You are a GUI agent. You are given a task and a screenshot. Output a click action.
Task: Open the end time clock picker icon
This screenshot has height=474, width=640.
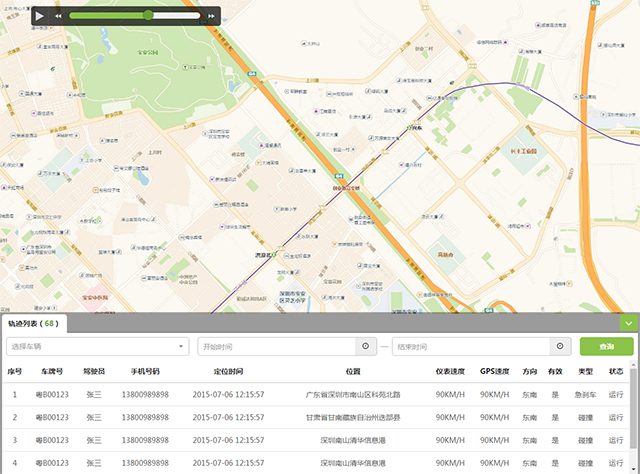[x=560, y=347]
